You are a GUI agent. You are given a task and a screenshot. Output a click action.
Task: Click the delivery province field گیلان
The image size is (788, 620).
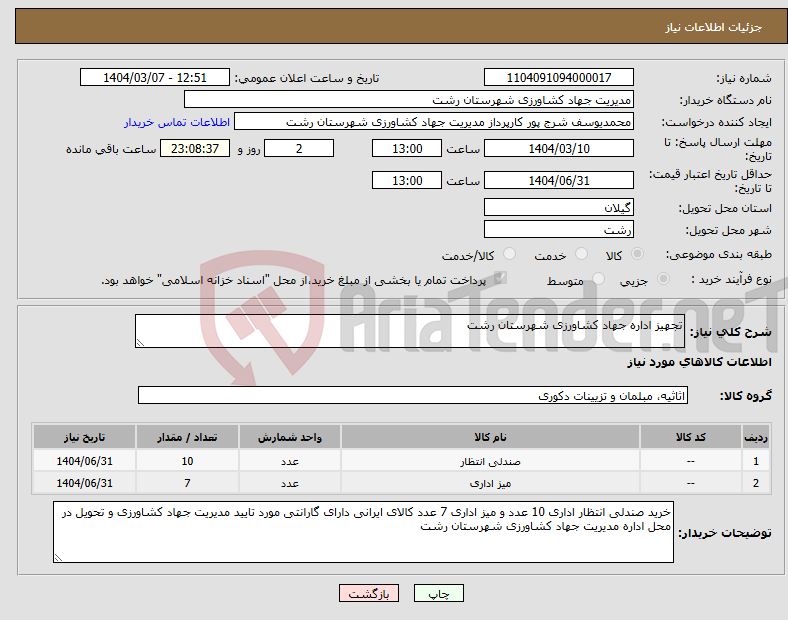coord(558,207)
